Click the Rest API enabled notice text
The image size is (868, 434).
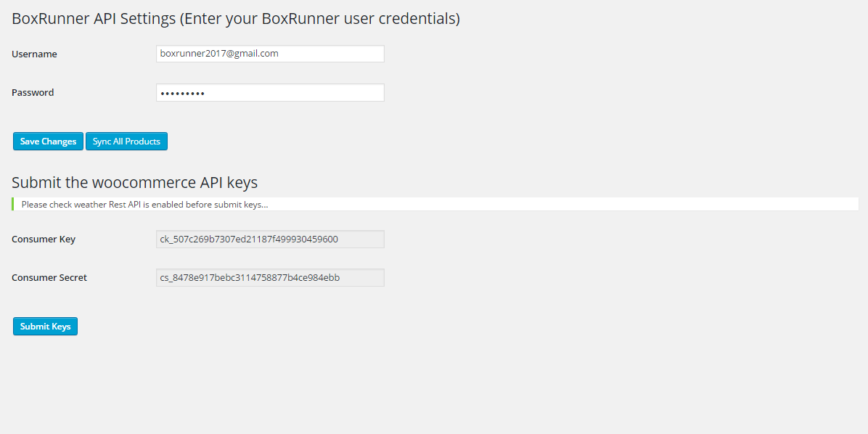click(145, 205)
